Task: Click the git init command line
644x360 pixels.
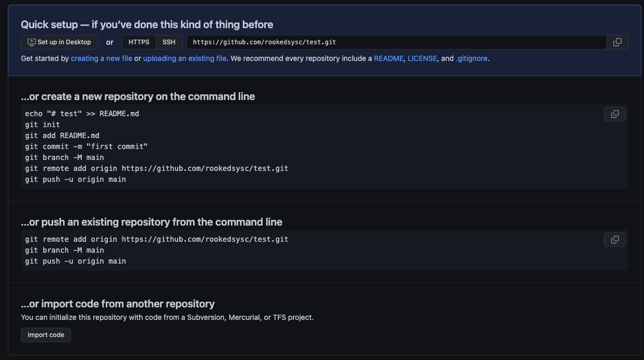Action: tap(42, 125)
